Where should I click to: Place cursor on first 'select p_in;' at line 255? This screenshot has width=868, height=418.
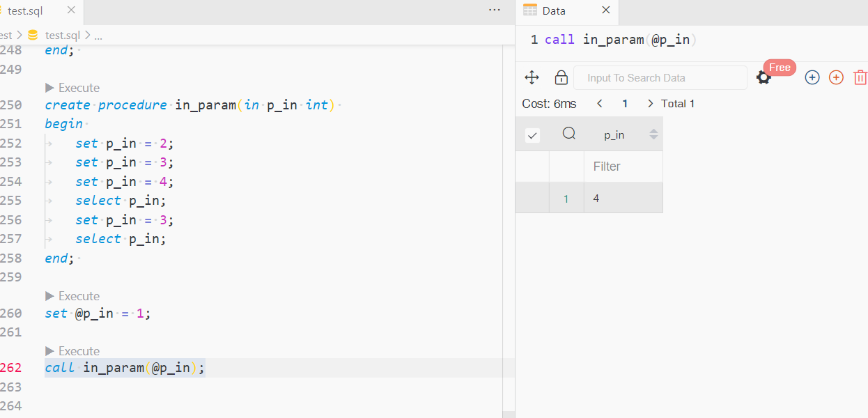tap(121, 201)
